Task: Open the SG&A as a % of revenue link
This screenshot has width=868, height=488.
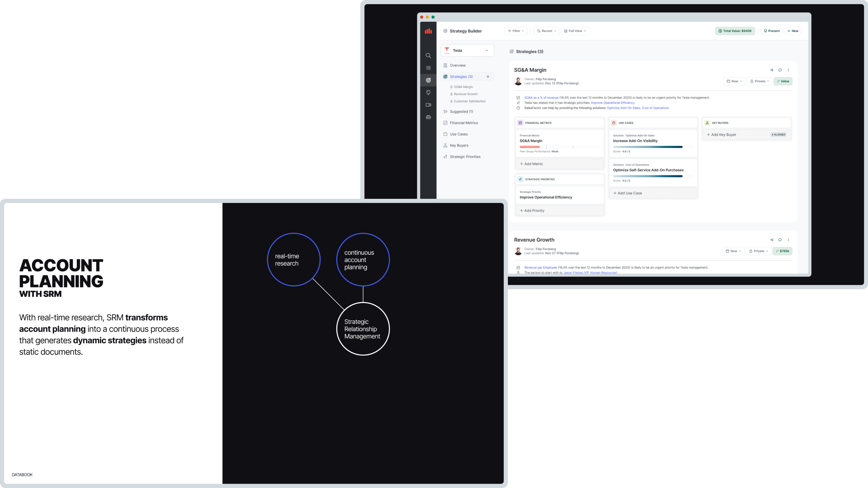Action: pyautogui.click(x=541, y=98)
